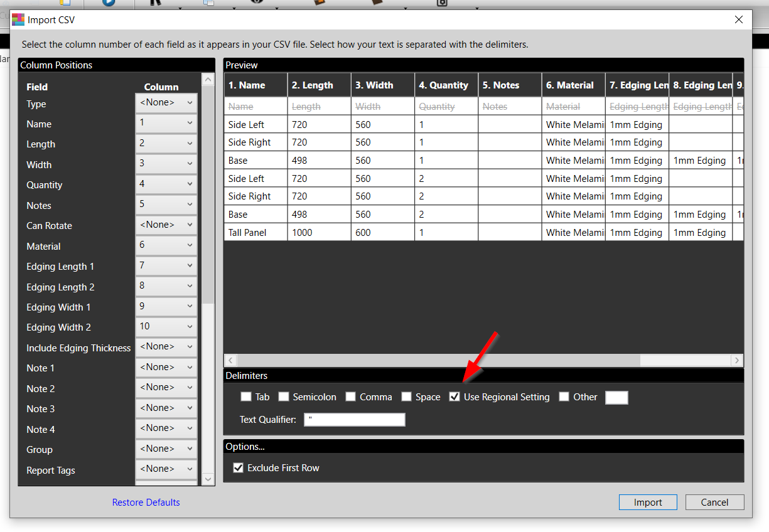
Task: Click the Restore Defaults link
Action: click(x=146, y=503)
